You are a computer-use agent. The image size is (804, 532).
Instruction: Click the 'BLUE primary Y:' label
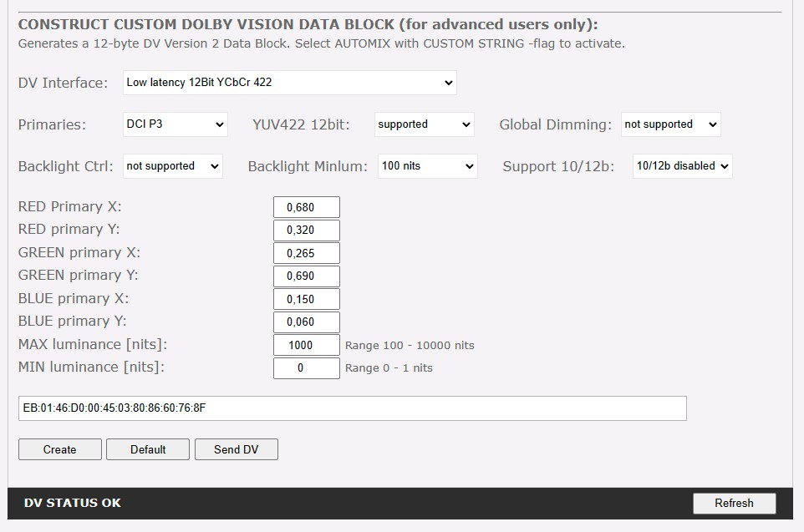pos(73,321)
